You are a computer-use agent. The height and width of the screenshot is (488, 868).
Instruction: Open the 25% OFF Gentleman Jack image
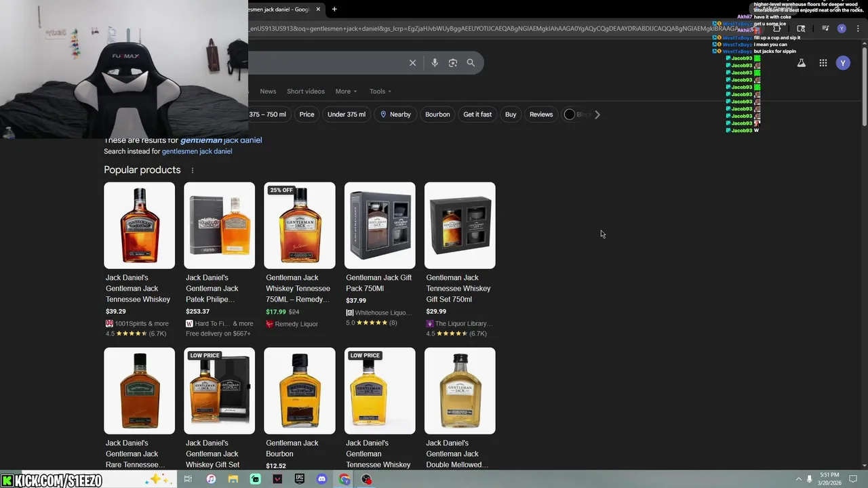pyautogui.click(x=299, y=225)
